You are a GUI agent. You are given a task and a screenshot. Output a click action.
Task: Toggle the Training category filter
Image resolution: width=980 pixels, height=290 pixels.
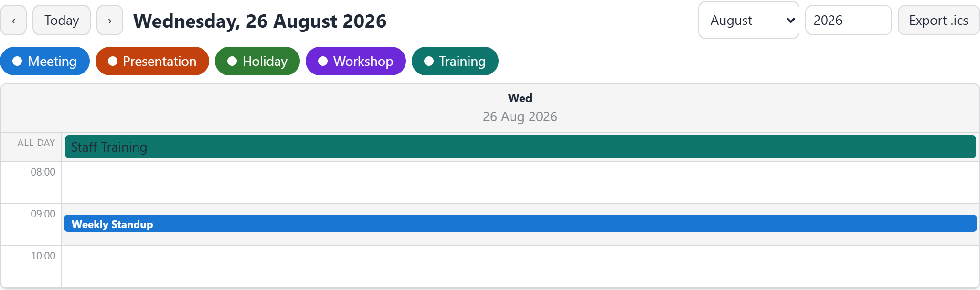pyautogui.click(x=455, y=61)
